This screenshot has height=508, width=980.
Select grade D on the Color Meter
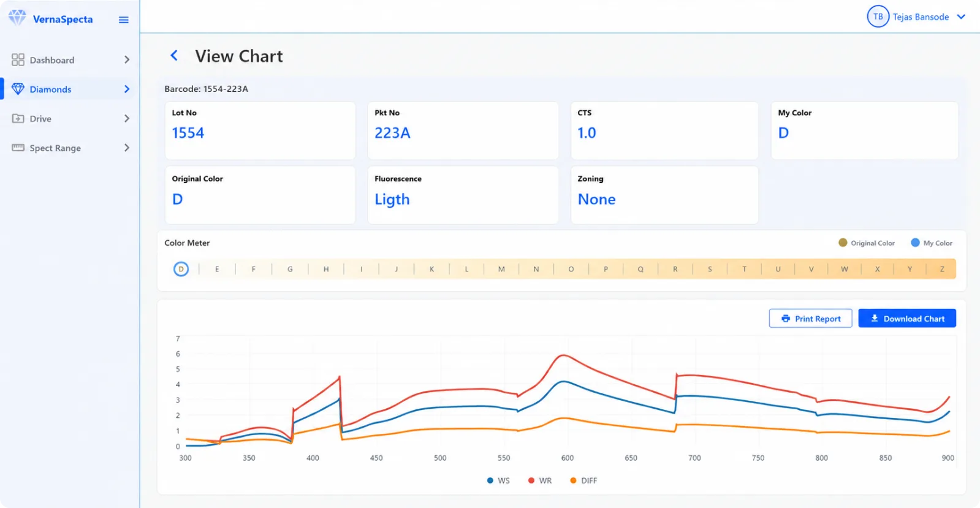[181, 269]
